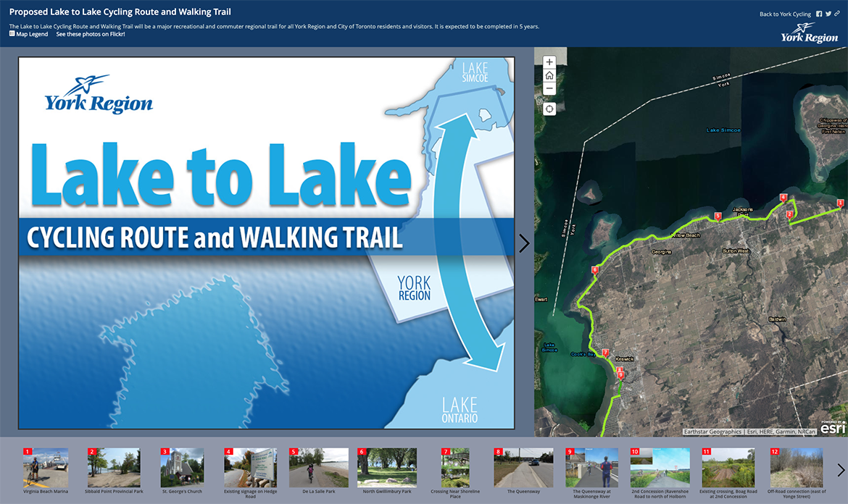Image resolution: width=848 pixels, height=504 pixels.
Task: Share the page via the Twitter icon
Action: pyautogui.click(x=828, y=13)
